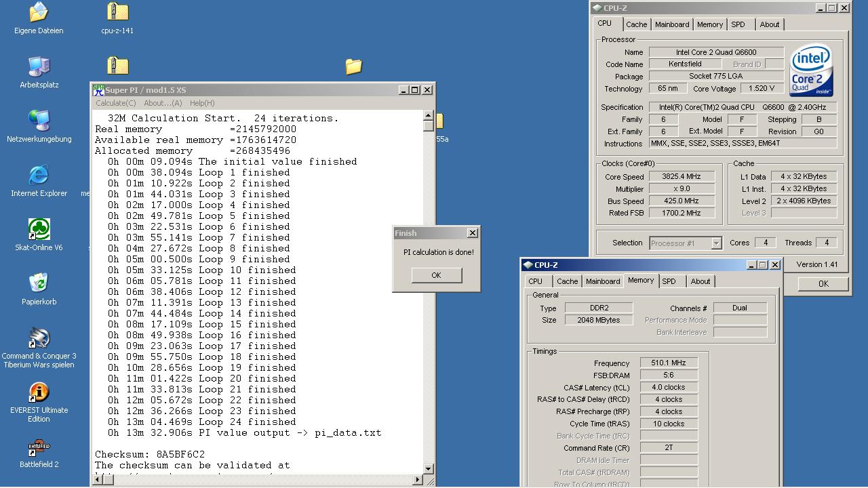Viewport: 868px width, 488px height.
Task: Launch EVEREST Ultimate Edition icon
Action: click(39, 402)
